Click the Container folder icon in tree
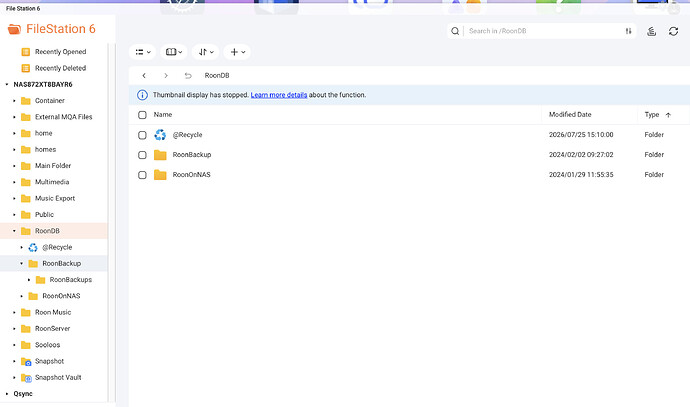This screenshot has width=690, height=407. click(26, 101)
